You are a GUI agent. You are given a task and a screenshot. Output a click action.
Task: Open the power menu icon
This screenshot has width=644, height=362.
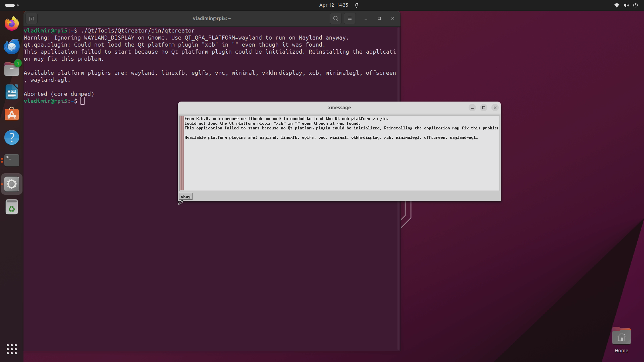[x=635, y=5]
